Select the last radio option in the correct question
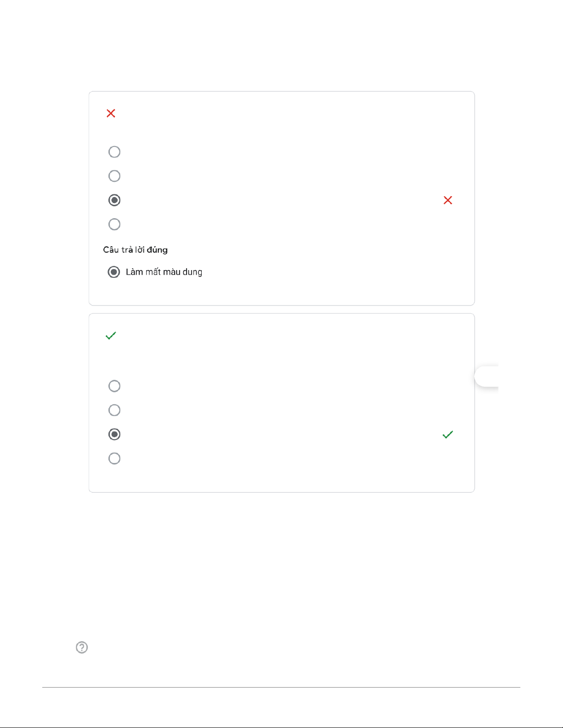Viewport: 563px width, 728px height. coord(114,458)
